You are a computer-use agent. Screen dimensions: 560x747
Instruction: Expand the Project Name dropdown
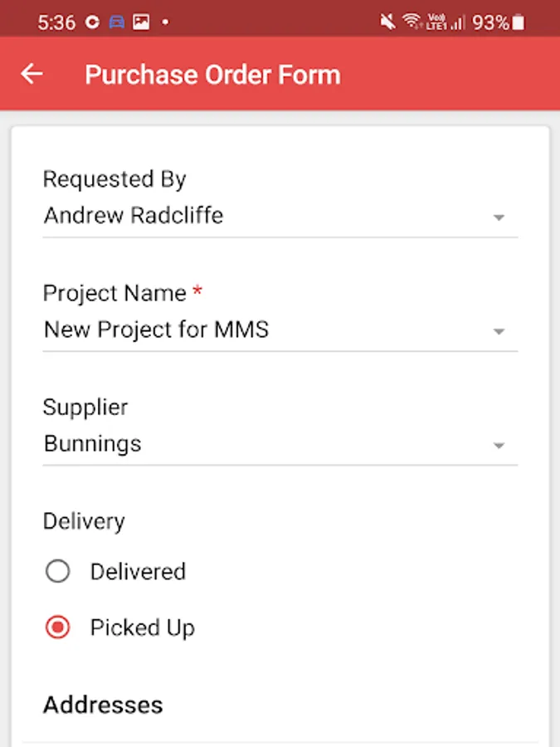[x=499, y=330]
